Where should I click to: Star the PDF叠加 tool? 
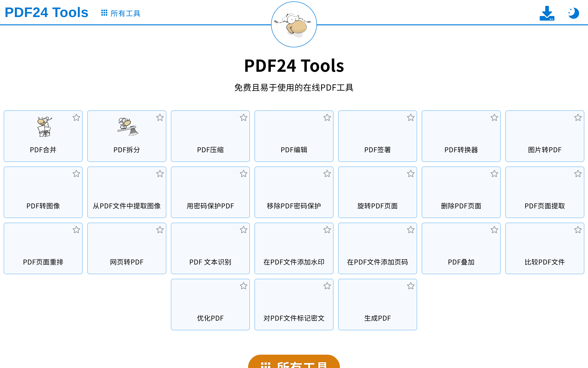[494, 230]
